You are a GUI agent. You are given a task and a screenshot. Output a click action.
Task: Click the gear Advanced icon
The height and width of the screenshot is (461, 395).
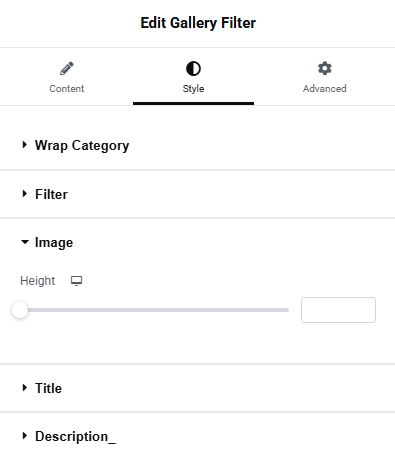[325, 68]
